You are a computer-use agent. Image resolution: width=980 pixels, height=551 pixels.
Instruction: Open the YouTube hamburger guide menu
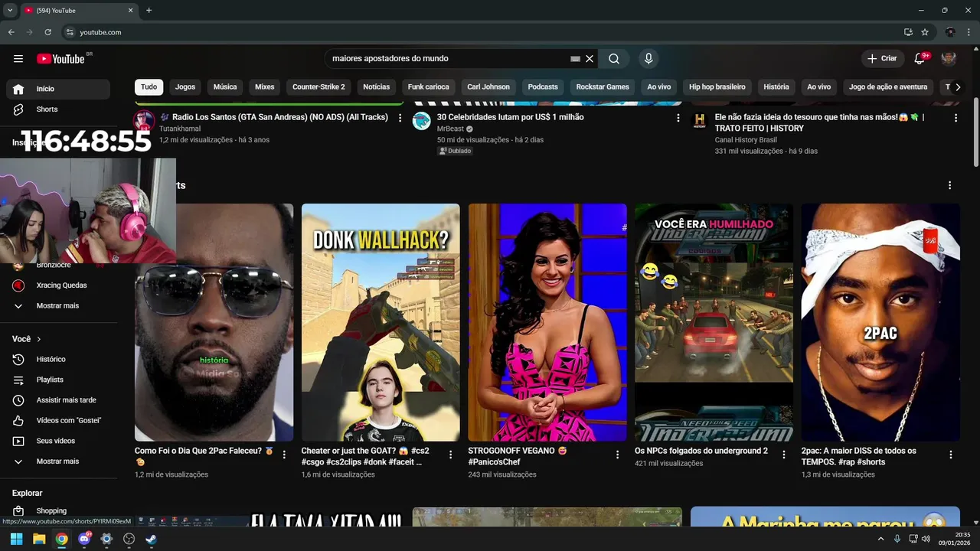[18, 59]
